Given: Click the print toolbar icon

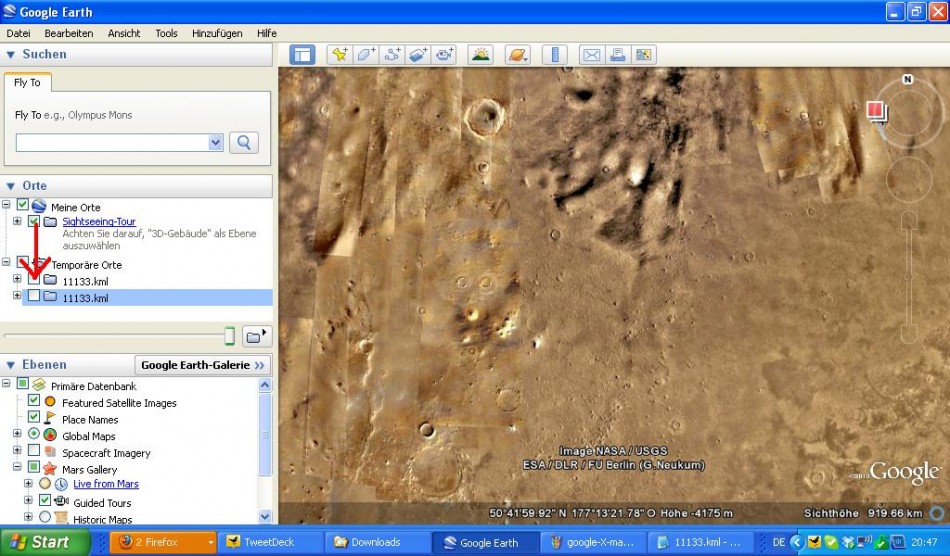Looking at the screenshot, I should point(617,55).
